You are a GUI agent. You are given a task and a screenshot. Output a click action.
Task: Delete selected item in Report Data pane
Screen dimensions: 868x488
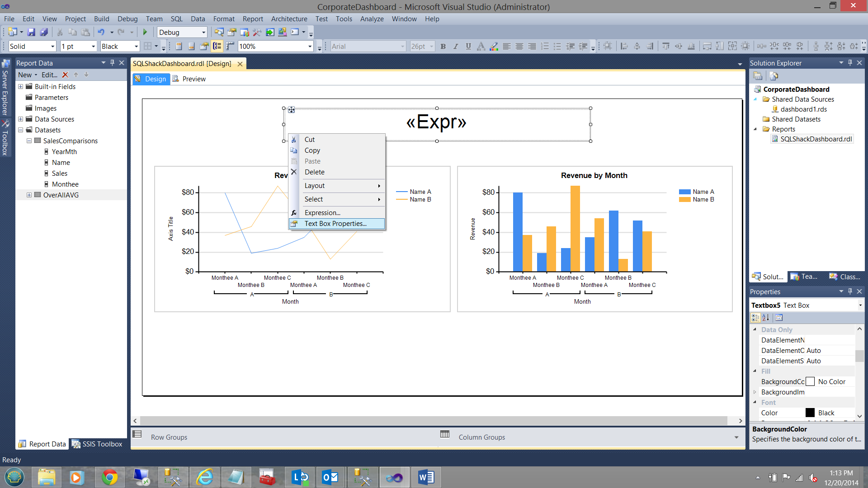click(65, 75)
